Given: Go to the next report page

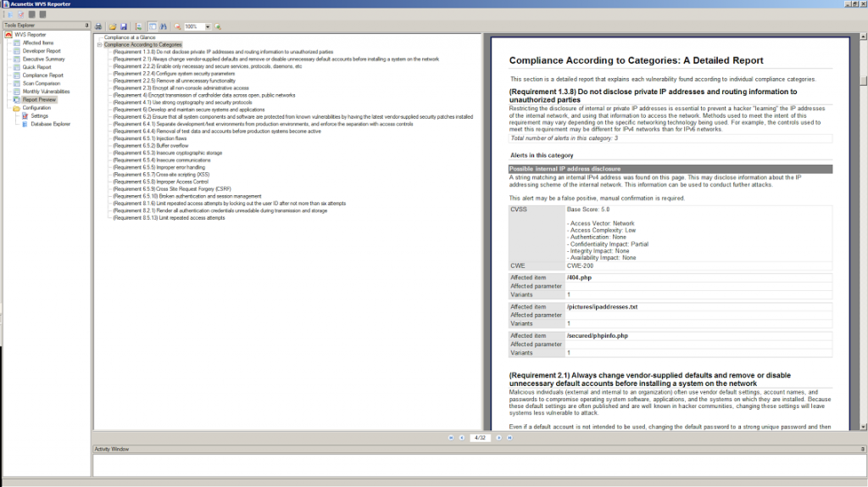Looking at the screenshot, I should click(498, 438).
